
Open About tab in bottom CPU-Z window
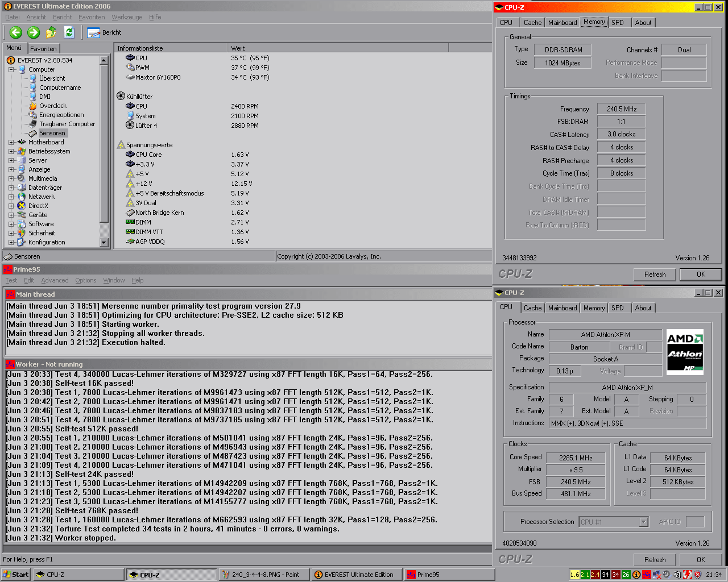643,308
